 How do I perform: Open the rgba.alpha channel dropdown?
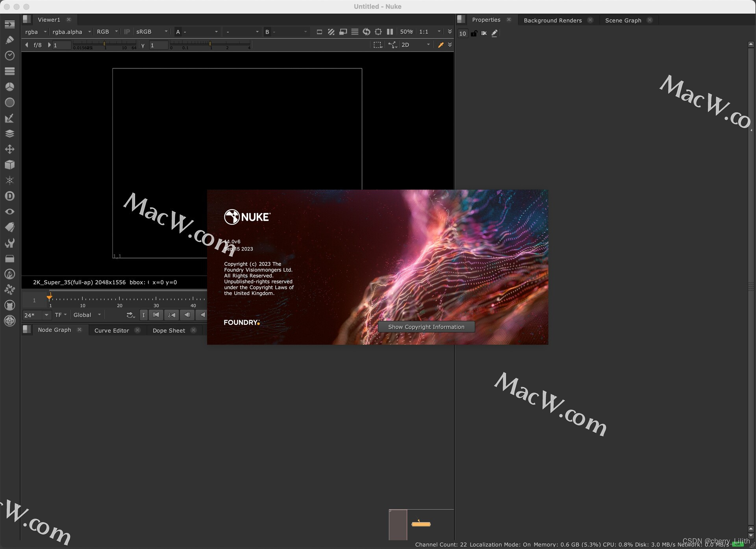point(71,32)
